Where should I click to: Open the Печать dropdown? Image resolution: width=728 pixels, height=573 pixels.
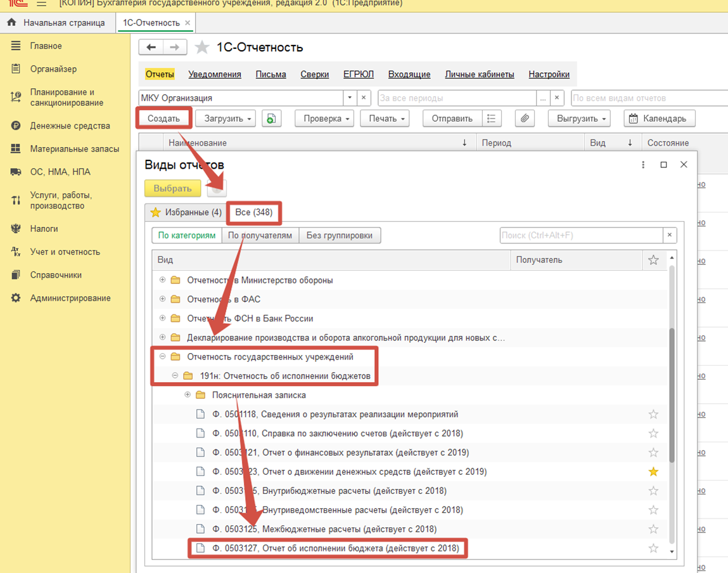(385, 119)
